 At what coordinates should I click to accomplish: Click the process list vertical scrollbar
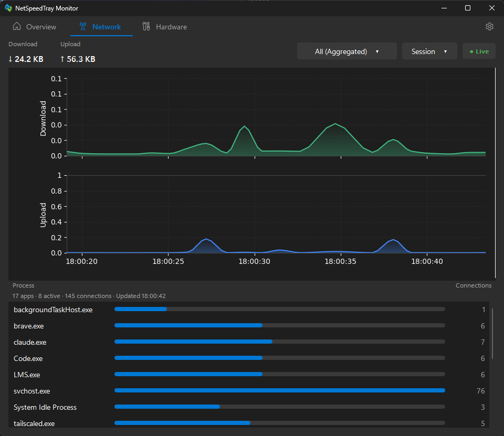pos(492,334)
